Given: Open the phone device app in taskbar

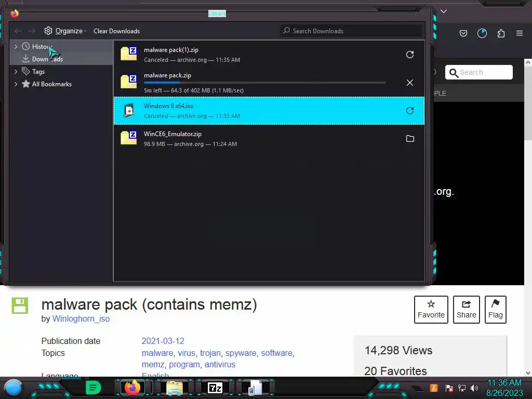Looking at the screenshot, I should click(255, 388).
